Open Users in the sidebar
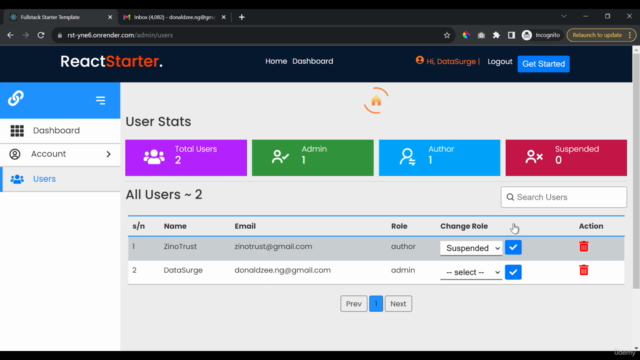This screenshot has height=360, width=640. [x=60, y=179]
